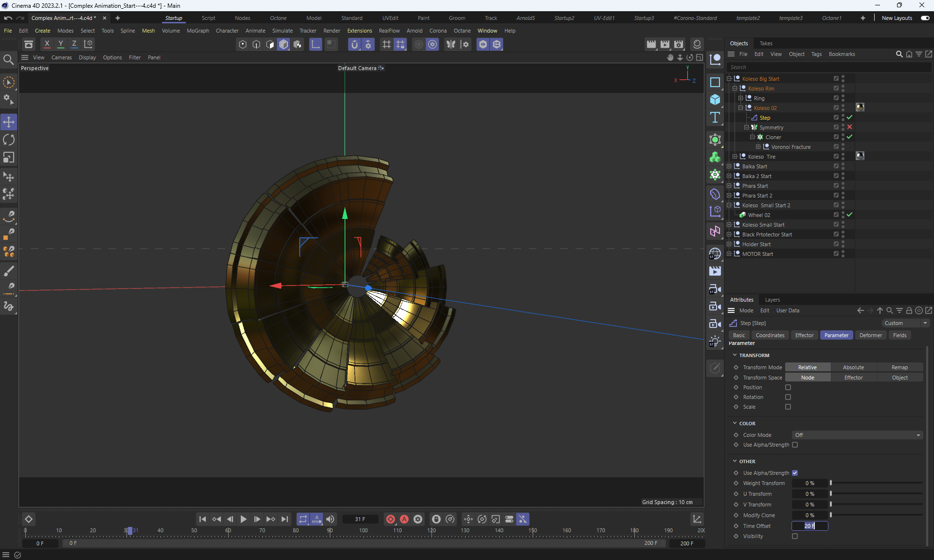934x560 pixels.
Task: Enable the Position checkbox
Action: click(x=788, y=387)
